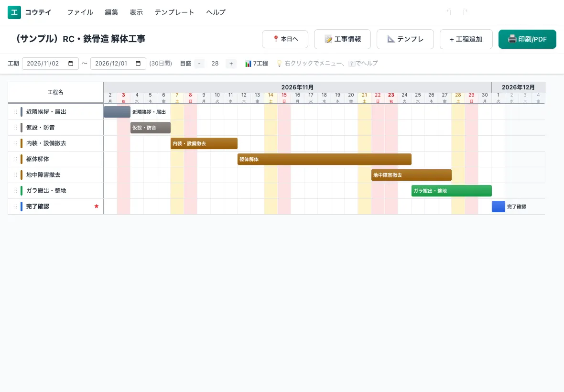Open calendar picker for end date
Image resolution: width=564 pixels, height=392 pixels.
click(x=138, y=63)
